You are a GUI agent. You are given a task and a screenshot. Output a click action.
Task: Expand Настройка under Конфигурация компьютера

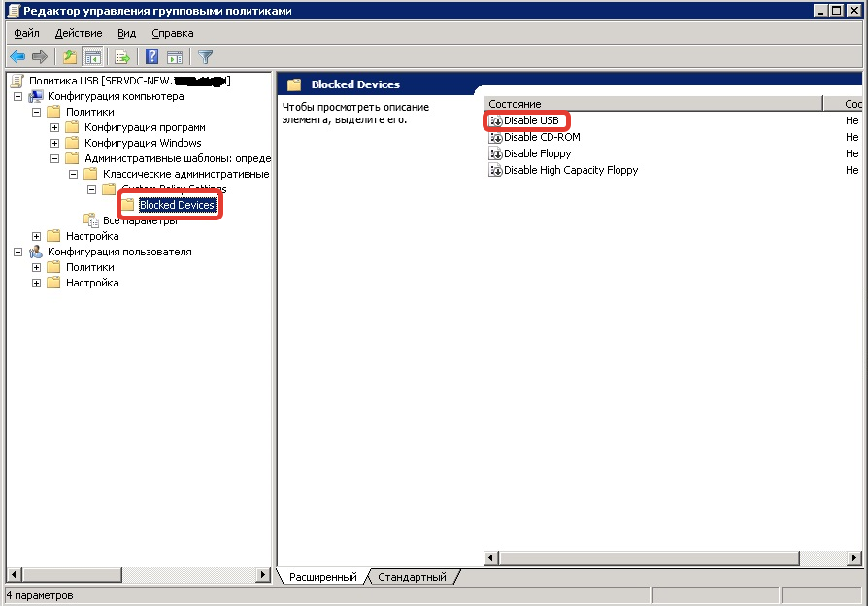[36, 236]
